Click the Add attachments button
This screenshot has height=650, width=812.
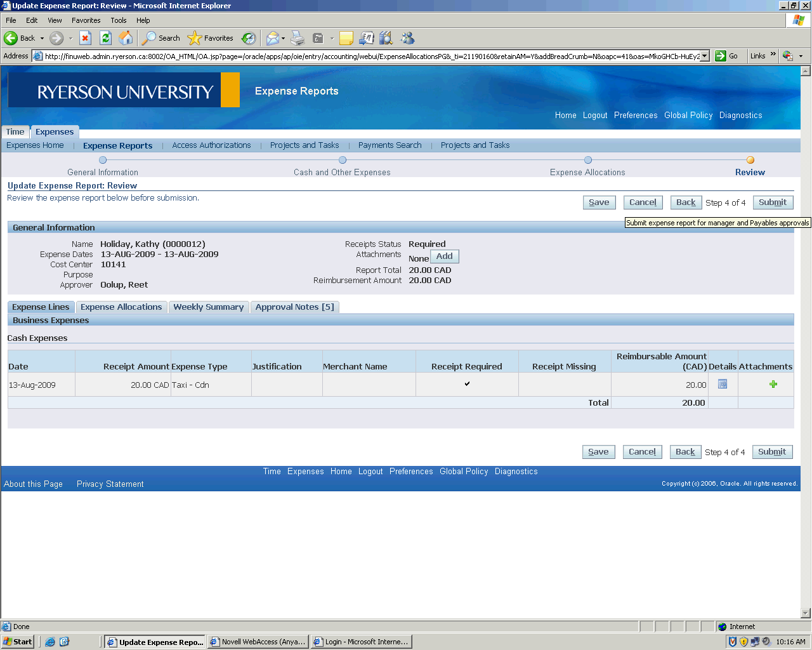444,256
